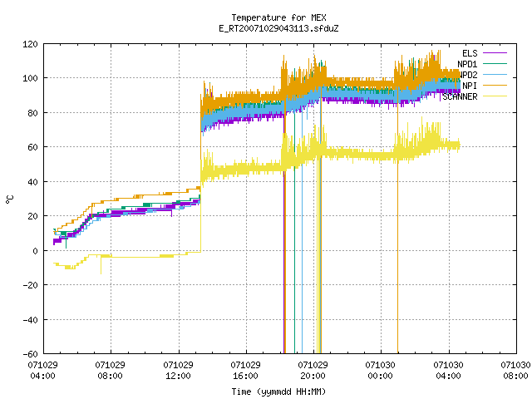Click the y-axis label -60
Image resolution: width=532 pixels, height=399 pixels.
click(30, 354)
